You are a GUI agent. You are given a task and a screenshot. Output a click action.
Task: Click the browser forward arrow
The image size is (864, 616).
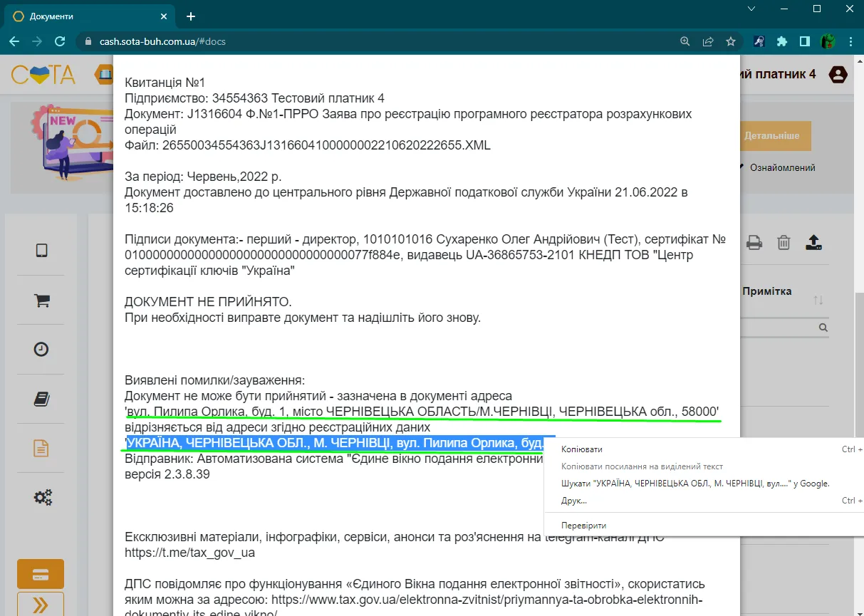(x=37, y=41)
